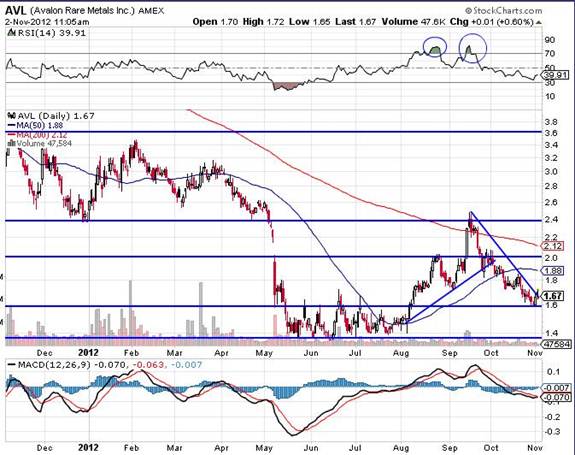Click the 0.1 label on MACD axis
This screenshot has width=575, height=455.
[x=553, y=372]
